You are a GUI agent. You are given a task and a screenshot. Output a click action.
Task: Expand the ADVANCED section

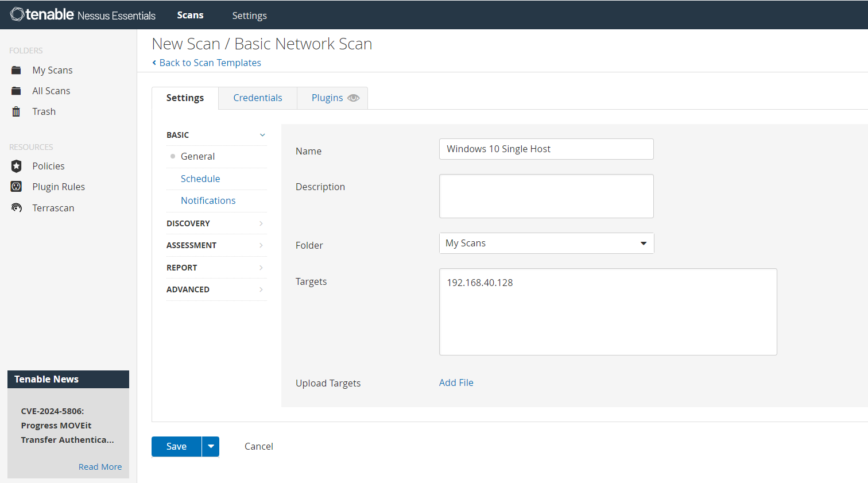pos(216,289)
